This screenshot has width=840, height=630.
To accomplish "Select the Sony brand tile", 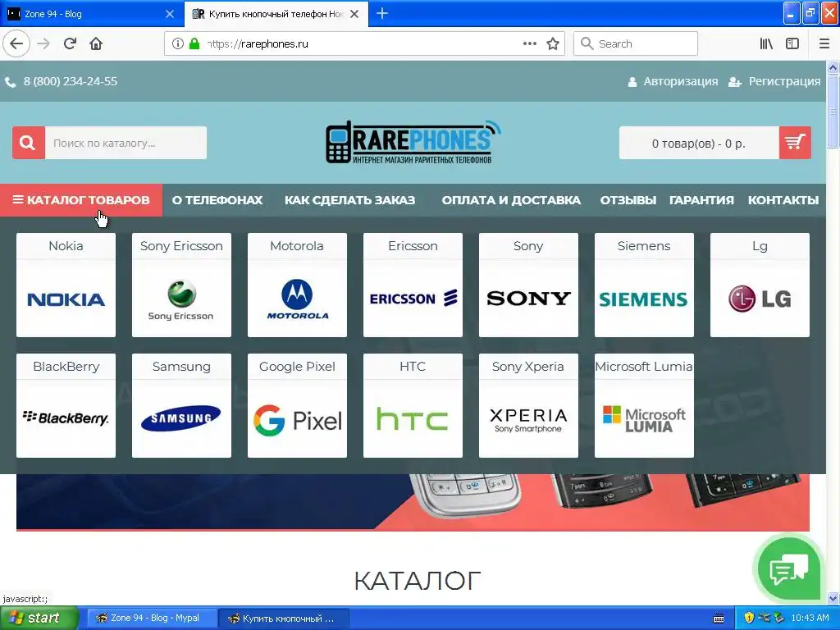I will pyautogui.click(x=529, y=285).
